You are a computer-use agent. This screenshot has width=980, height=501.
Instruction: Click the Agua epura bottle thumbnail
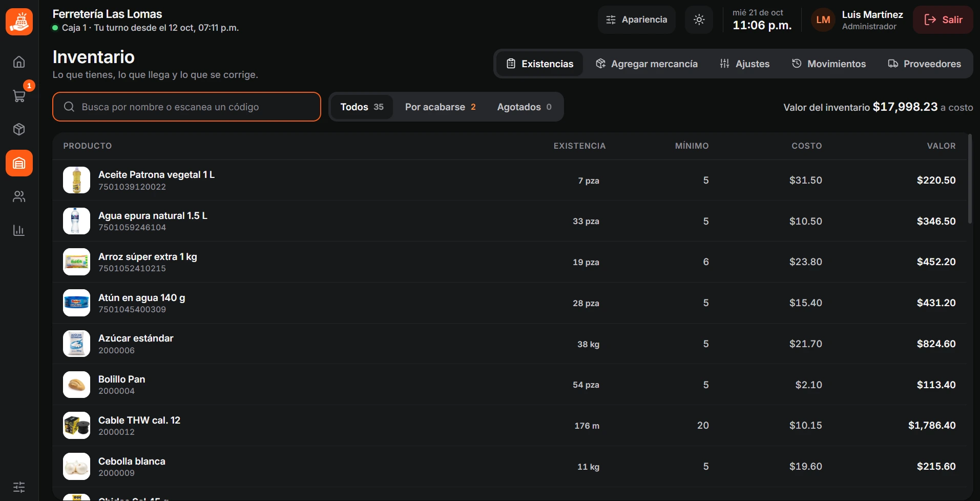(76, 221)
